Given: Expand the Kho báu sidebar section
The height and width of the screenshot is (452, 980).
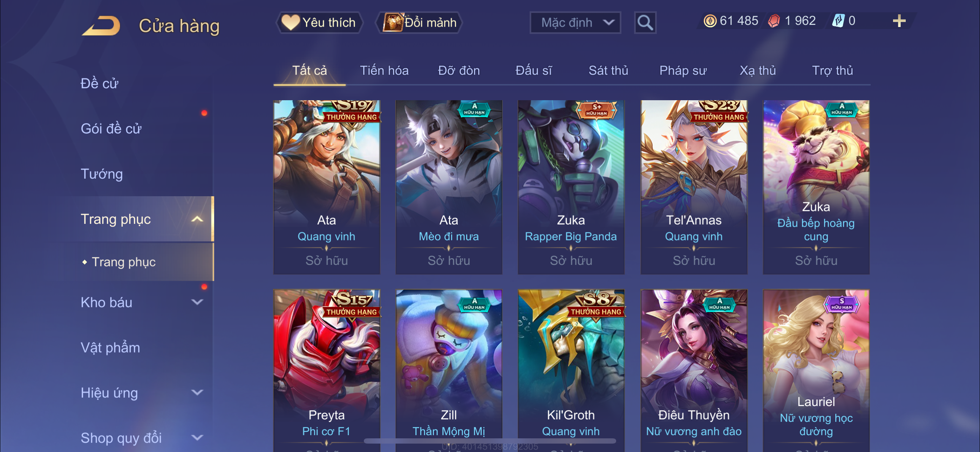Looking at the screenshot, I should coord(197,302).
